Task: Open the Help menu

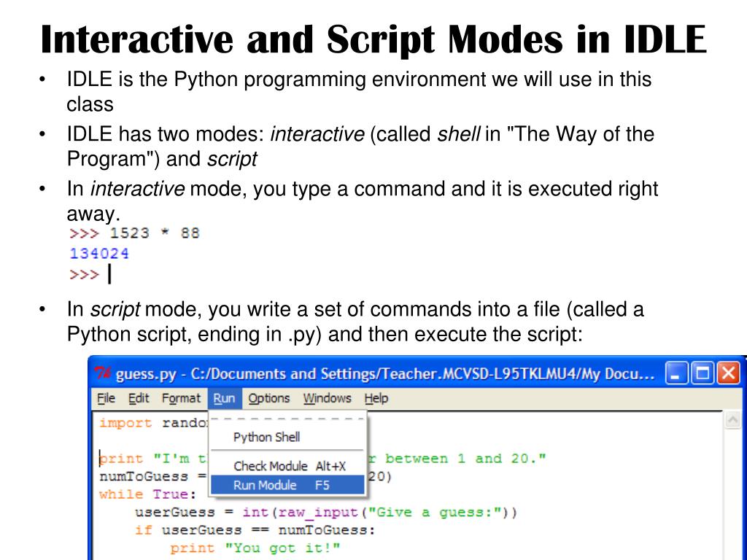Action: [376, 398]
